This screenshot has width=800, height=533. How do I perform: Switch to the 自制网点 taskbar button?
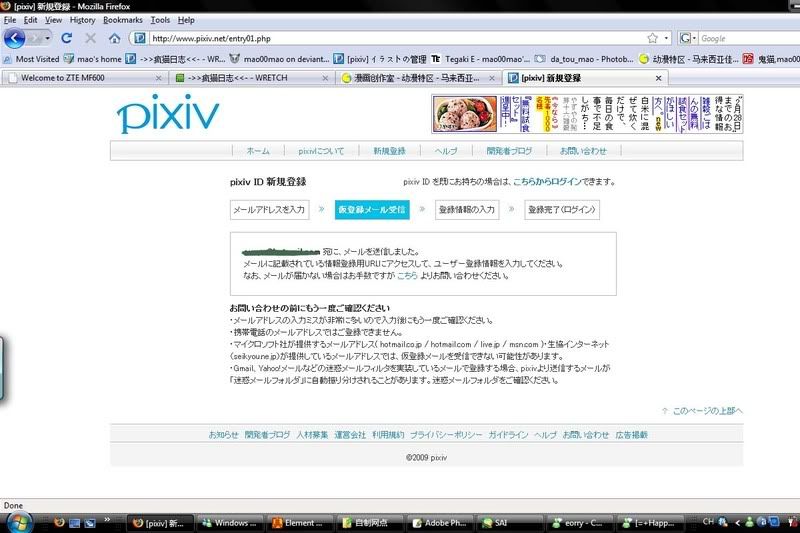point(370,523)
